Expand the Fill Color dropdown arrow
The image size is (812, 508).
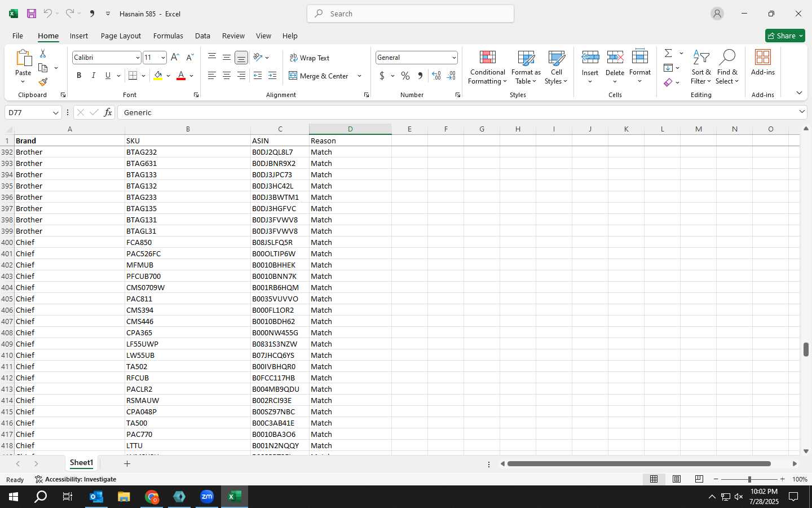click(x=168, y=76)
